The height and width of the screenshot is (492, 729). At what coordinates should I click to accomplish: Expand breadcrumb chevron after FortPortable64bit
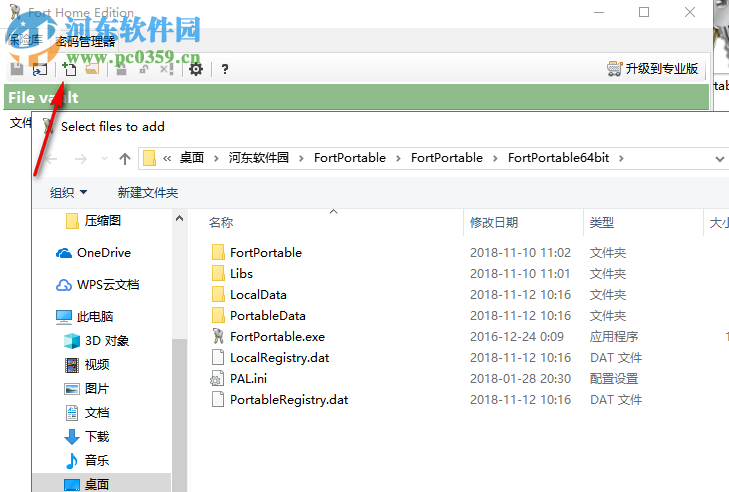pos(621,159)
